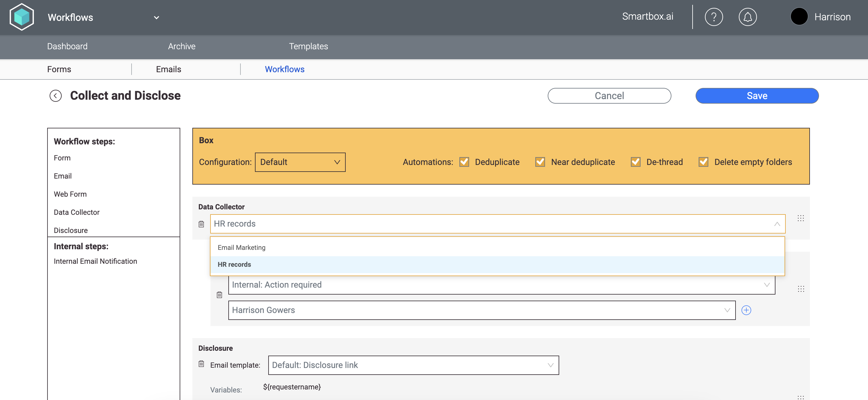Uncheck the Deduplicate automation
This screenshot has width=868, height=400.
point(464,162)
